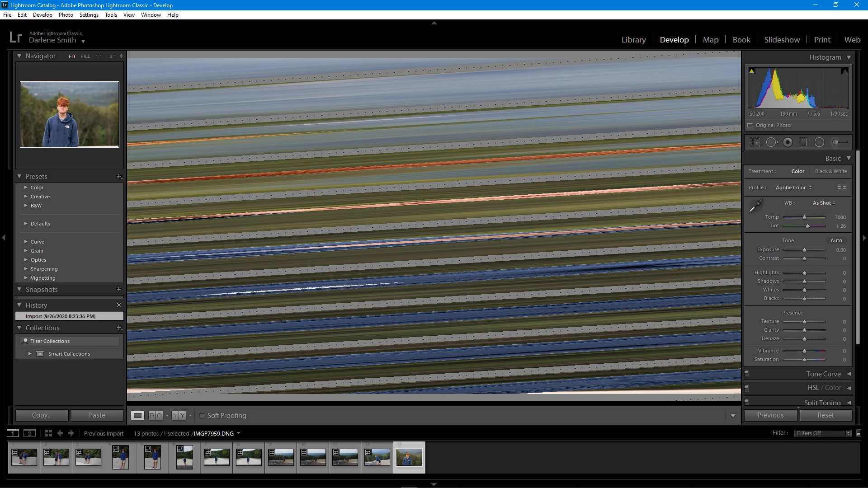
Task: Click the Auto tone button
Action: [x=836, y=240]
